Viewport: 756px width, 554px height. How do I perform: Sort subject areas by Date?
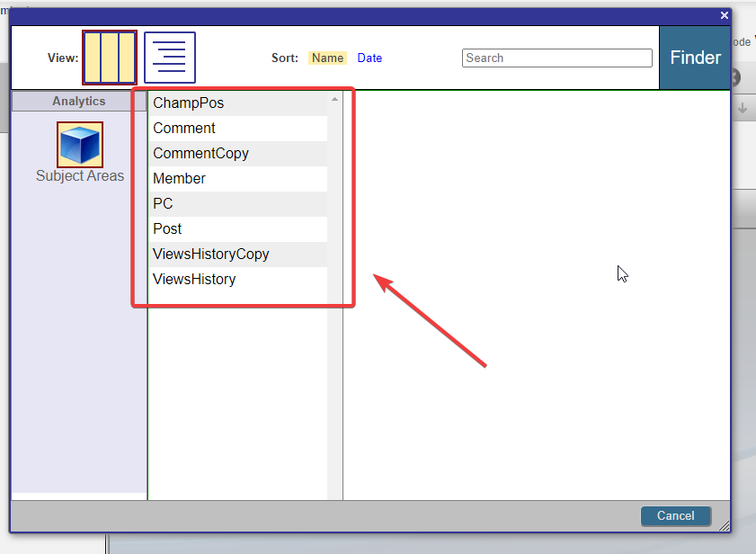pyautogui.click(x=369, y=58)
